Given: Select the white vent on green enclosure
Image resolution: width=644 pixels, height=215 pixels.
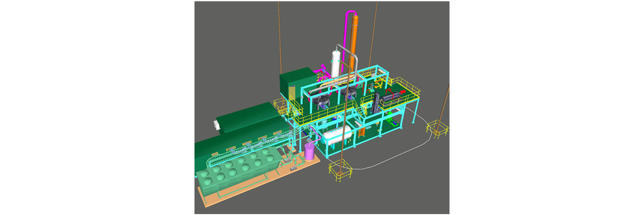Looking at the screenshot, I should [x=216, y=125].
